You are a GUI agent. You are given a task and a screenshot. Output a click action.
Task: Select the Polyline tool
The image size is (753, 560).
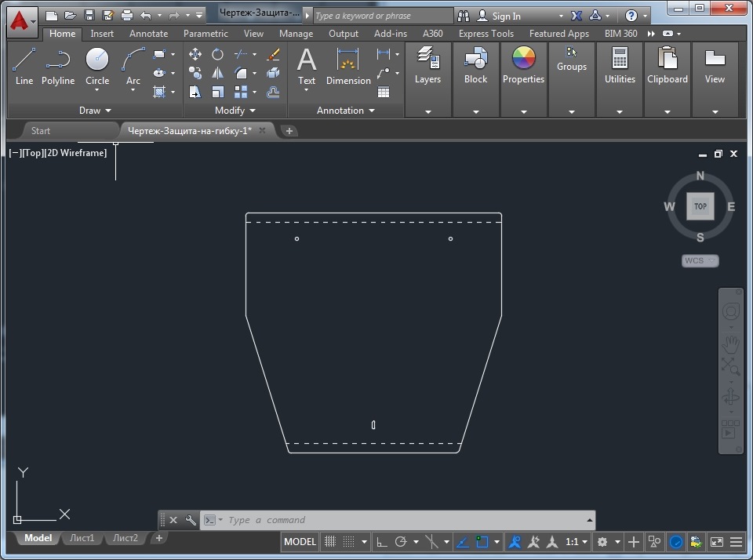[x=58, y=66]
